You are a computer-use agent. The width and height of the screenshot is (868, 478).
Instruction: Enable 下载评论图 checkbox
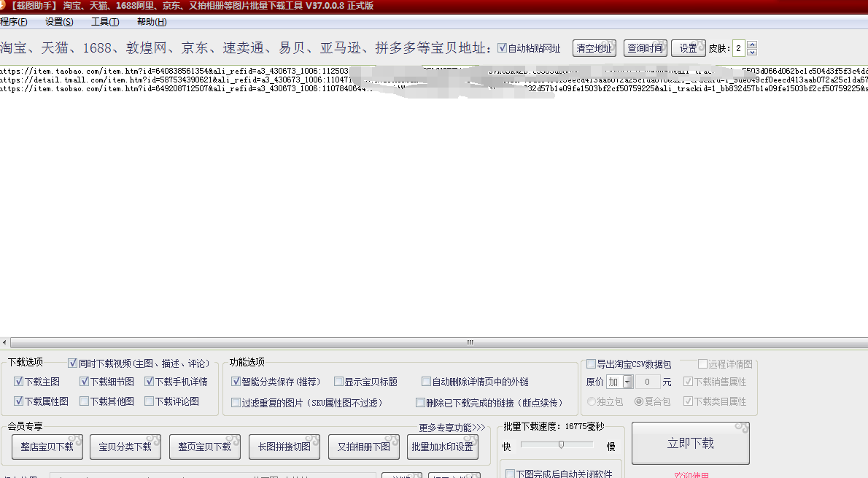coord(150,401)
